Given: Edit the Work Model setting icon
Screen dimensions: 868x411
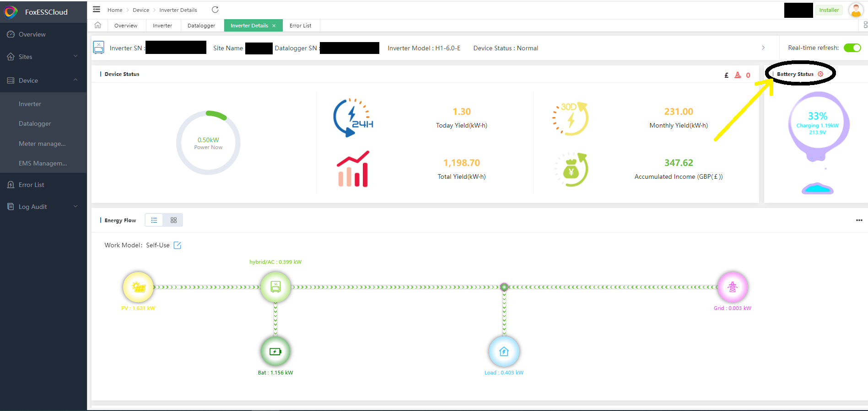Looking at the screenshot, I should pos(178,246).
